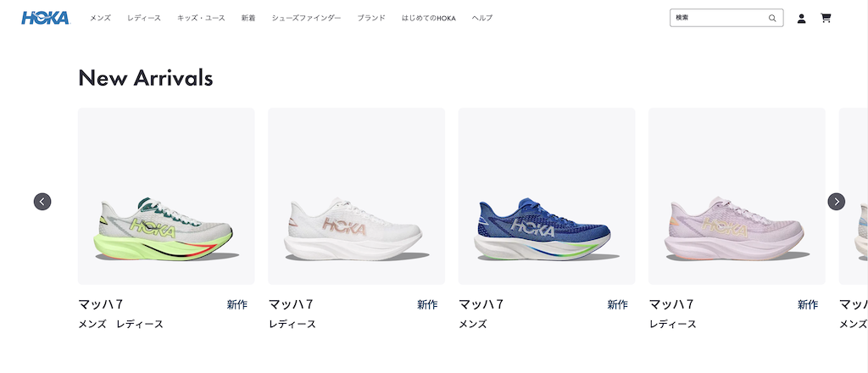Viewport: 868px width, 373px height.
Task: Open マッハ7 title under the blue shoe
Action: pyautogui.click(x=481, y=304)
